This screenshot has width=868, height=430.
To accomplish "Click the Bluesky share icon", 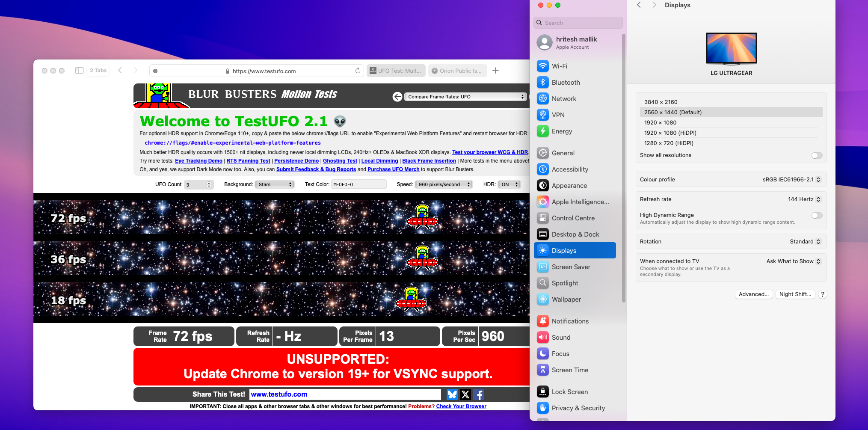I will (x=452, y=394).
